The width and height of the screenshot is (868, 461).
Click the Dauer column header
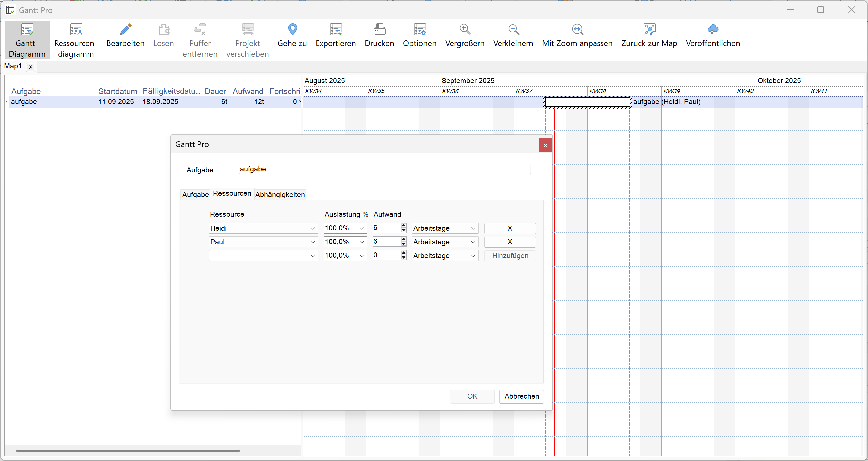tap(215, 91)
